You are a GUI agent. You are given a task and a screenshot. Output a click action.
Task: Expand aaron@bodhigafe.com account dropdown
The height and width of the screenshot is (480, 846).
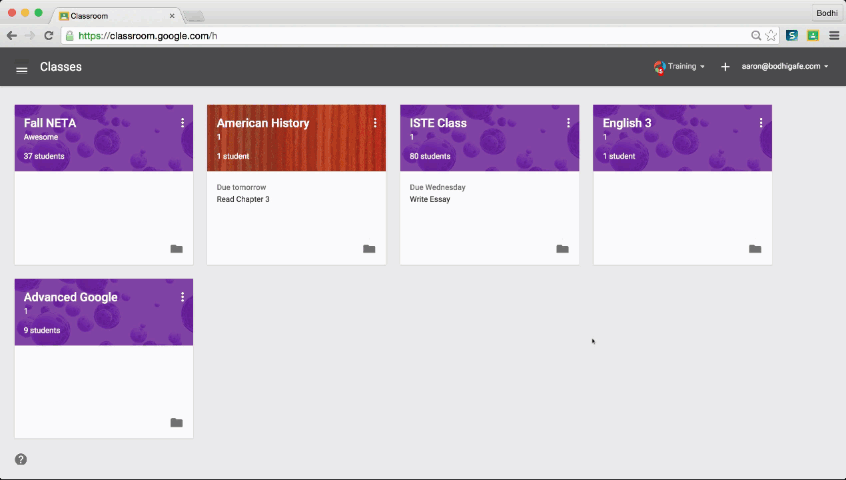click(x=784, y=67)
